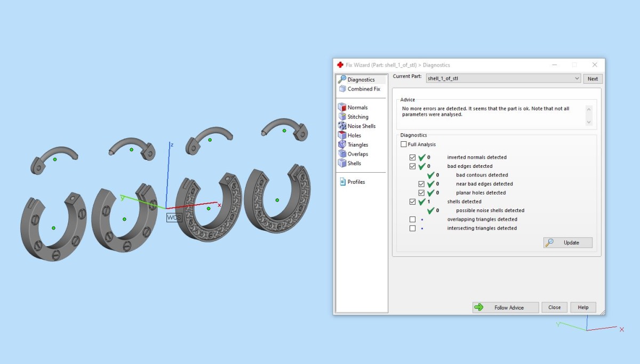This screenshot has height=364, width=640.
Task: Open the Normals fix icon
Action: [x=342, y=107]
